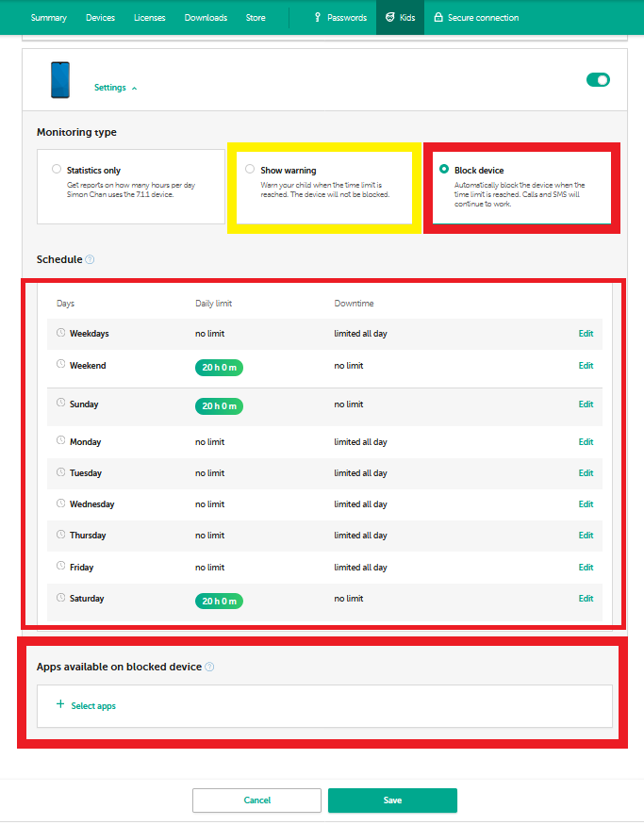Switch to the Devices tab

tap(100, 17)
